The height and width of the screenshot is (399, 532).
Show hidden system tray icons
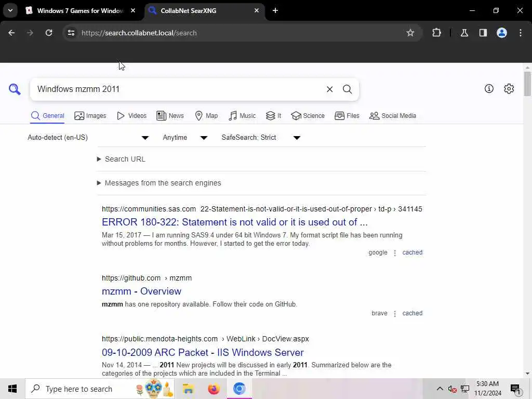pyautogui.click(x=440, y=389)
